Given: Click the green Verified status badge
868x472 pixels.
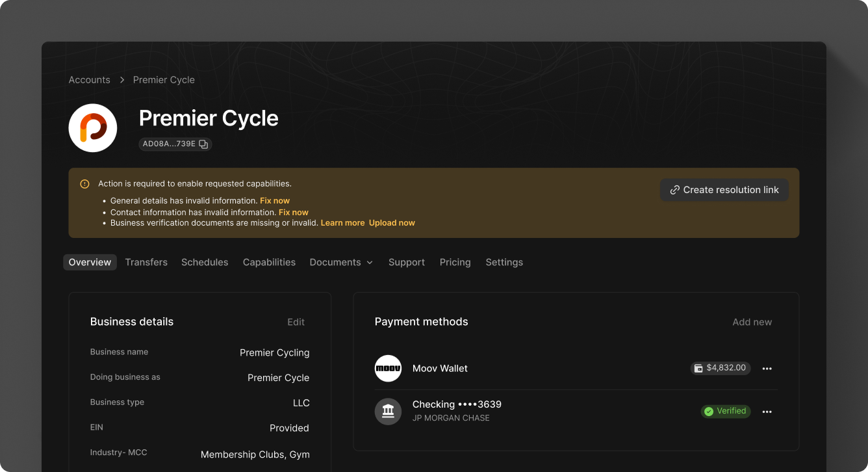Looking at the screenshot, I should (x=725, y=411).
